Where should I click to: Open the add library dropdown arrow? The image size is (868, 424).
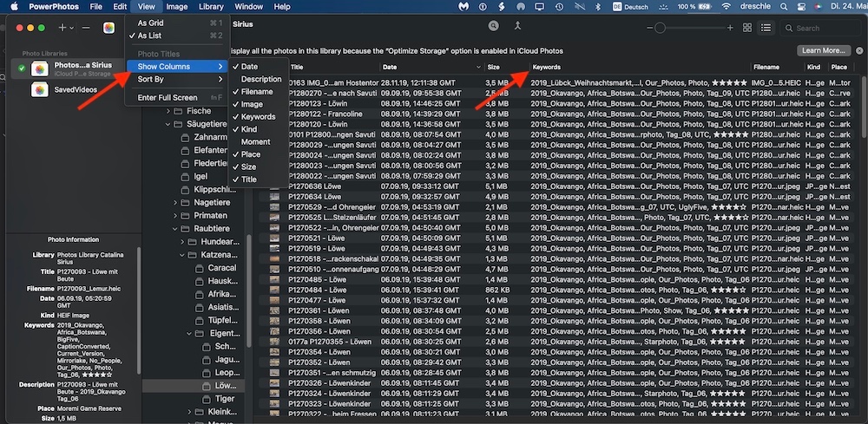(x=71, y=29)
